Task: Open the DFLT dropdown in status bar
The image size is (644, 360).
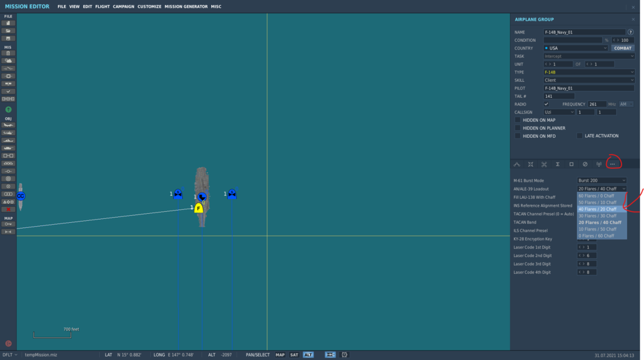Action: (10, 355)
